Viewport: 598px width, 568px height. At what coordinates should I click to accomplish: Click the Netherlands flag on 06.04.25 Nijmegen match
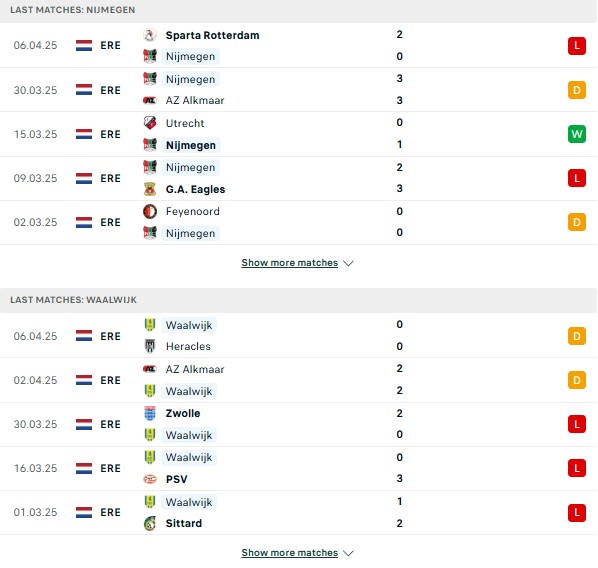(x=84, y=45)
